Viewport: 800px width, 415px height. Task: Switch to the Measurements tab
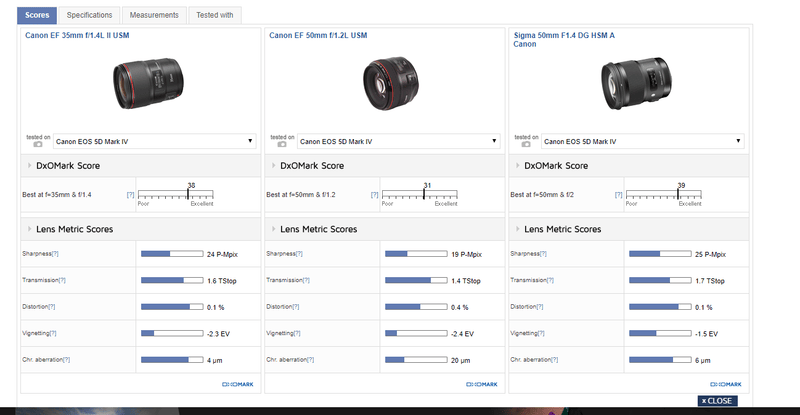pos(155,15)
